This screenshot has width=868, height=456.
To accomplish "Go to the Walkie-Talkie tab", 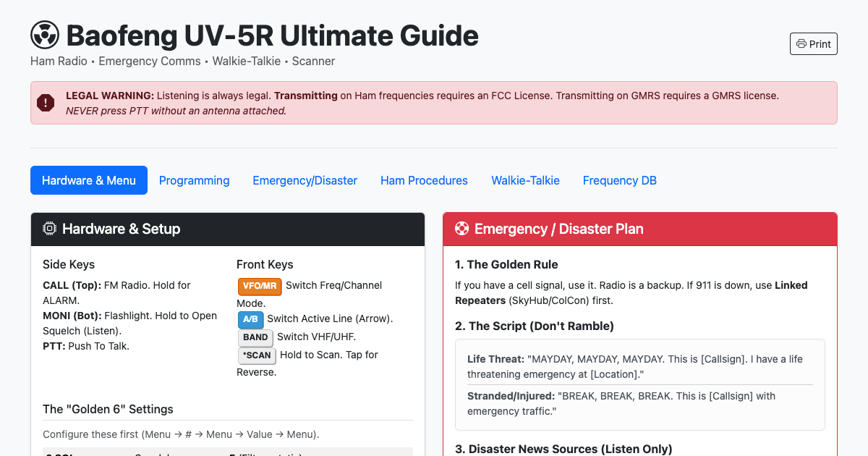I will 525,180.
